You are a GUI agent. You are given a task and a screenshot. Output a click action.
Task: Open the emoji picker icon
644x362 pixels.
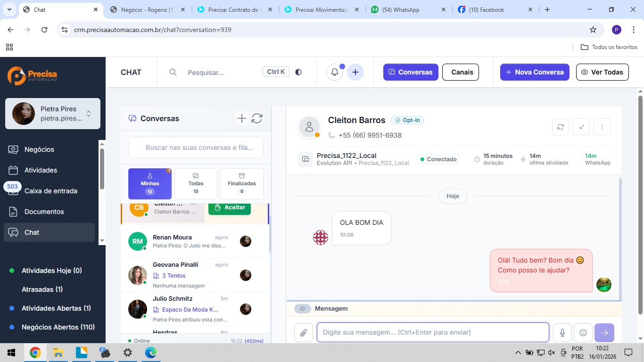pos(583,333)
